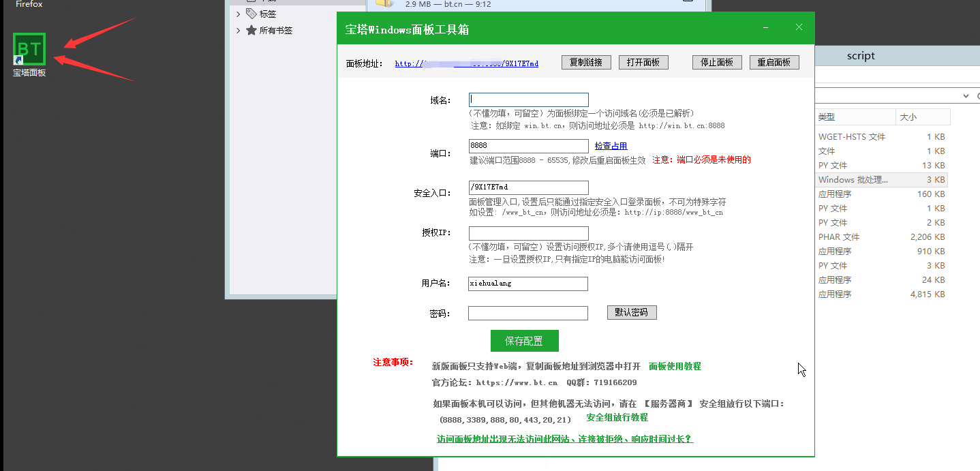
Task: Click the 密码 input field
Action: click(x=528, y=313)
